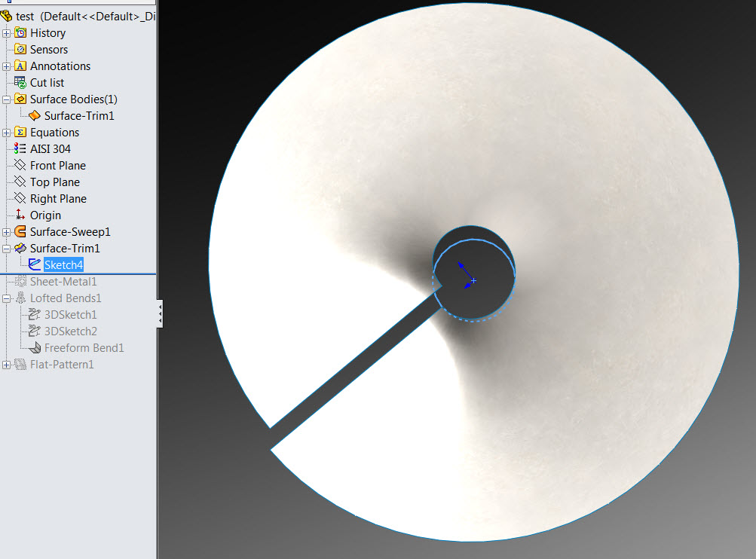The height and width of the screenshot is (559, 756).
Task: Click the Surface-Sweep1 feature icon
Action: pyautogui.click(x=20, y=231)
